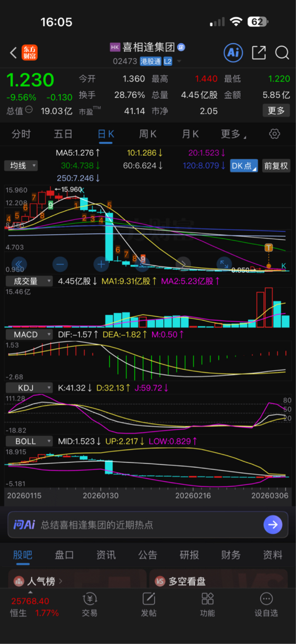Tap the MA5:1.276 value
296x644 pixels.
[x=78, y=153]
